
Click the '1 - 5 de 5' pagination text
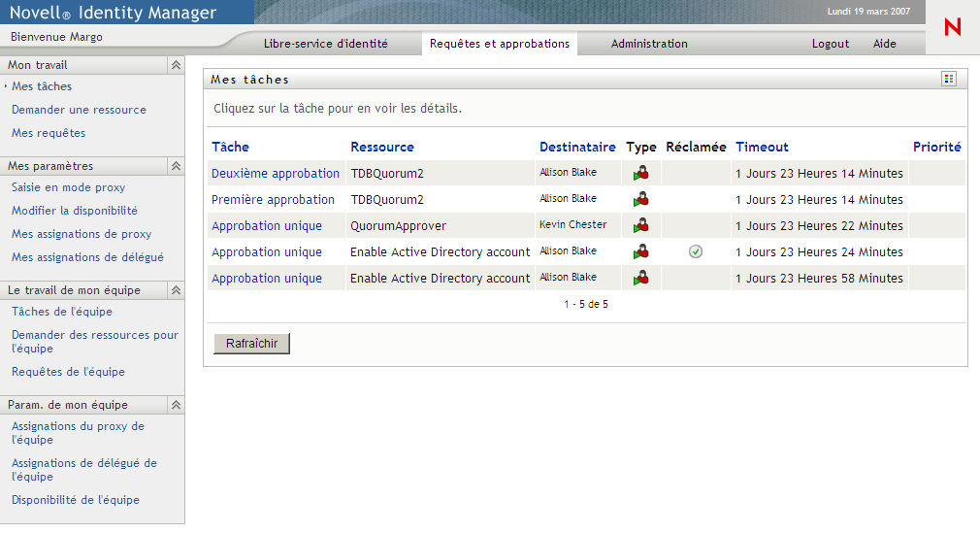pos(586,304)
